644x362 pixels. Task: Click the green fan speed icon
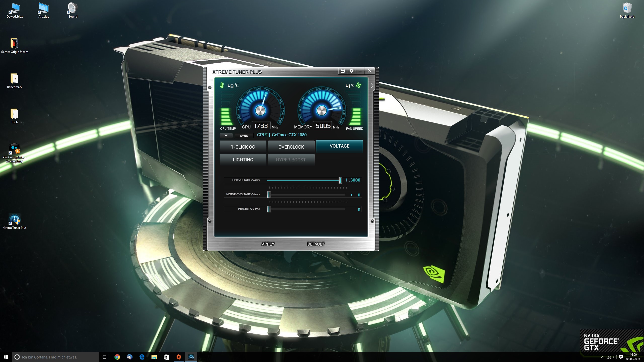point(358,85)
